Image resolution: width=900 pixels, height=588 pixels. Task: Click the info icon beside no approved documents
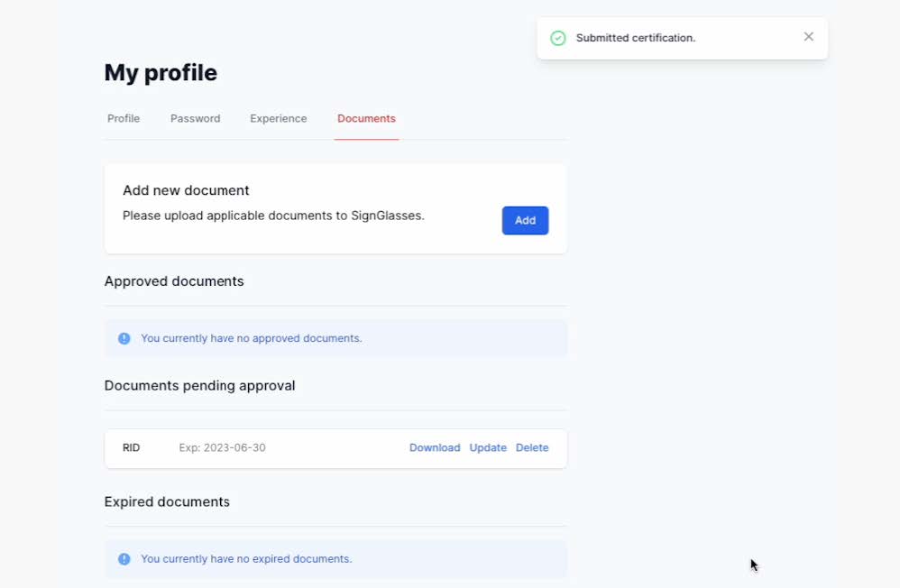coord(124,338)
